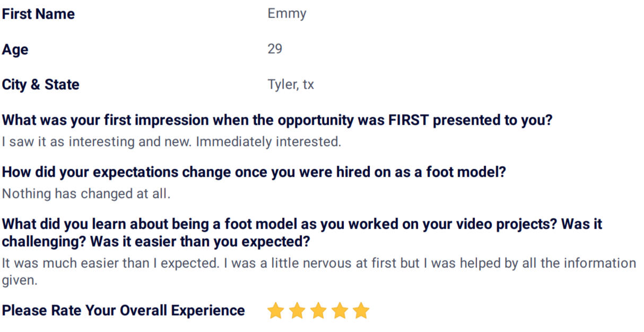Viewport: 644px width, 332px height.
Task: Click the first rating star
Action: point(276,311)
